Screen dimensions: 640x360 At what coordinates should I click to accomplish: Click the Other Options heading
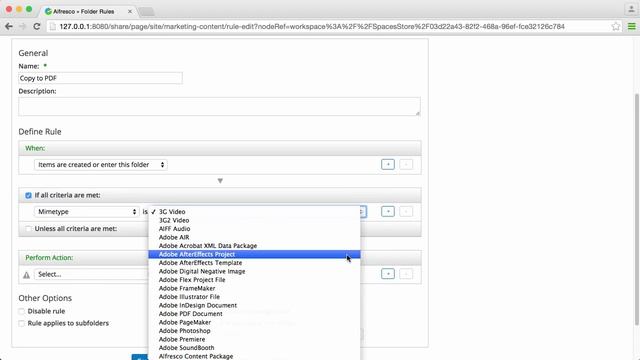coord(45,298)
